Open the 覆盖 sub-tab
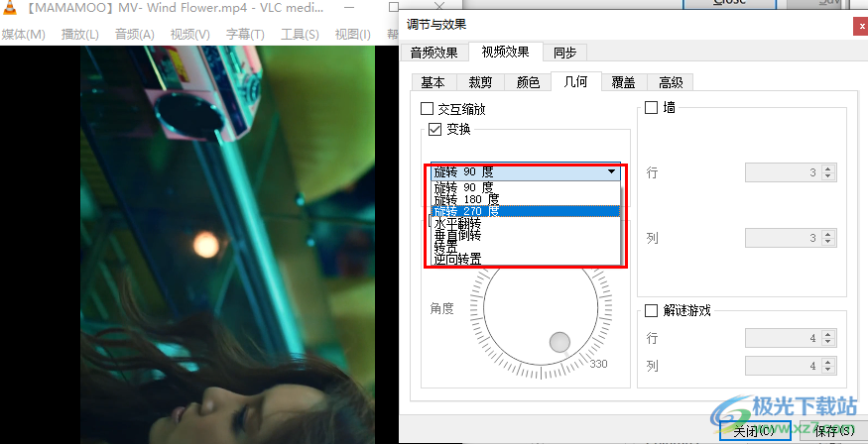 pos(623,82)
